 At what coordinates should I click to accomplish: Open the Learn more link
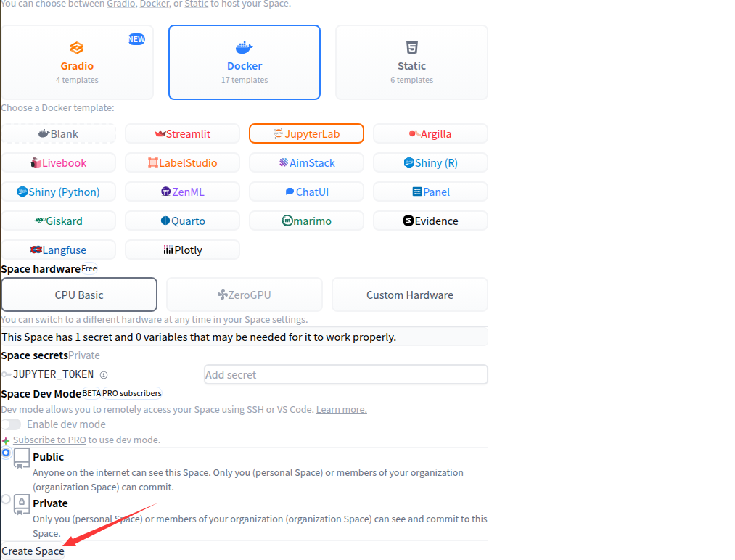[x=341, y=409]
